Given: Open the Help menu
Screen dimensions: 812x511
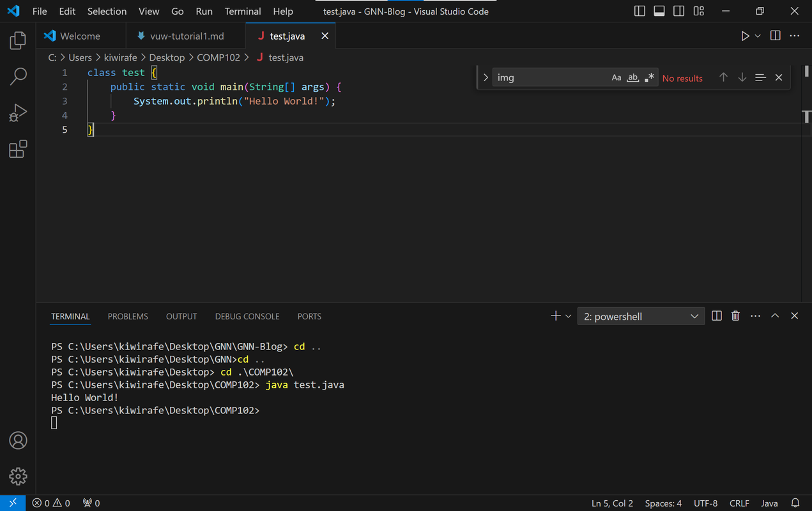Looking at the screenshot, I should [283, 11].
